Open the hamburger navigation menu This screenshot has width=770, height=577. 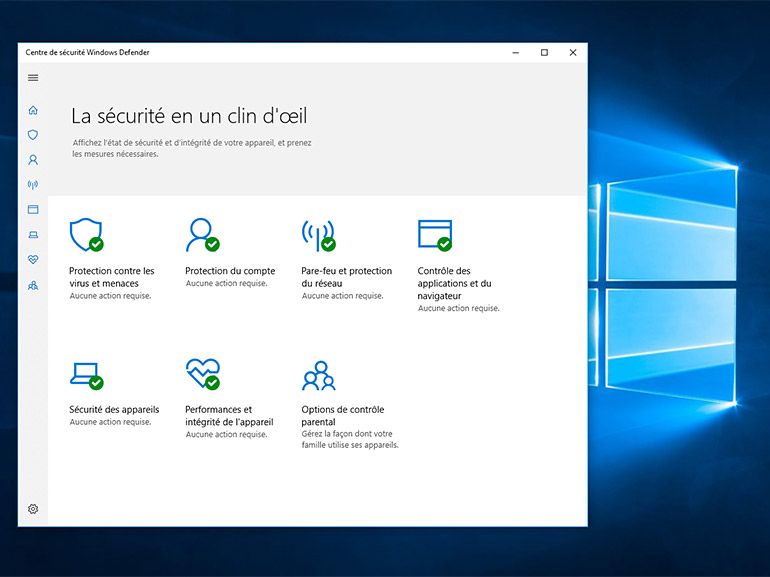pyautogui.click(x=33, y=78)
